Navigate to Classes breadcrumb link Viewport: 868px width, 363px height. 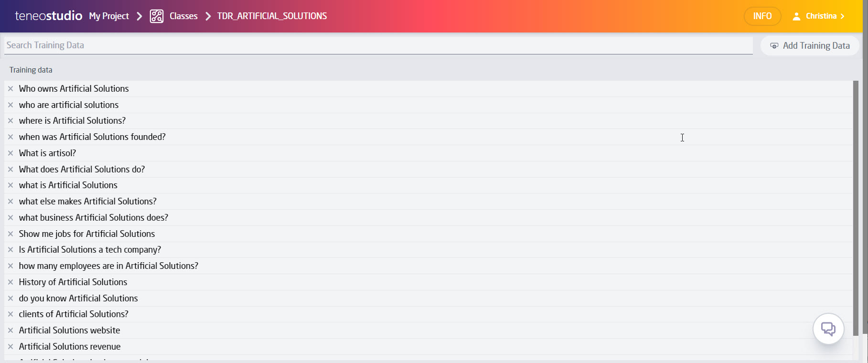point(183,16)
